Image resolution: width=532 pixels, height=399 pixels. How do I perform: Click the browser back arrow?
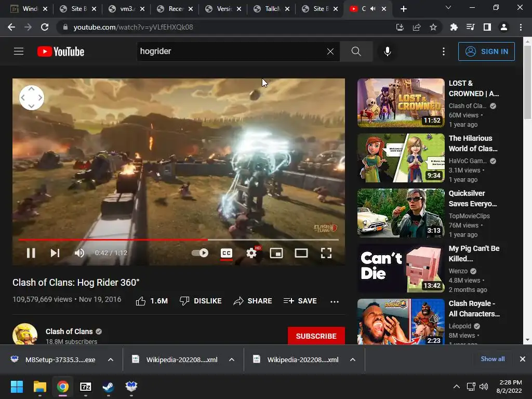[x=11, y=27]
